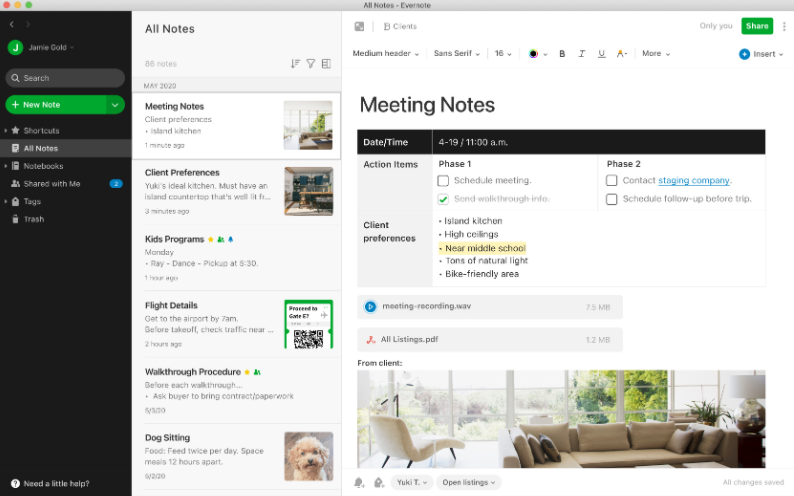Add a reminder with the bell icon
This screenshot has height=496, width=794.
click(x=359, y=482)
